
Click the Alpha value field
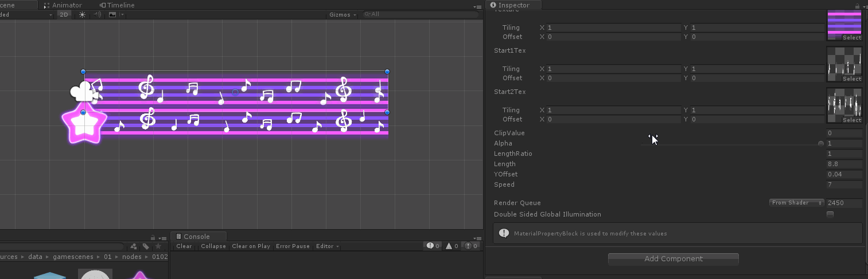click(x=844, y=143)
